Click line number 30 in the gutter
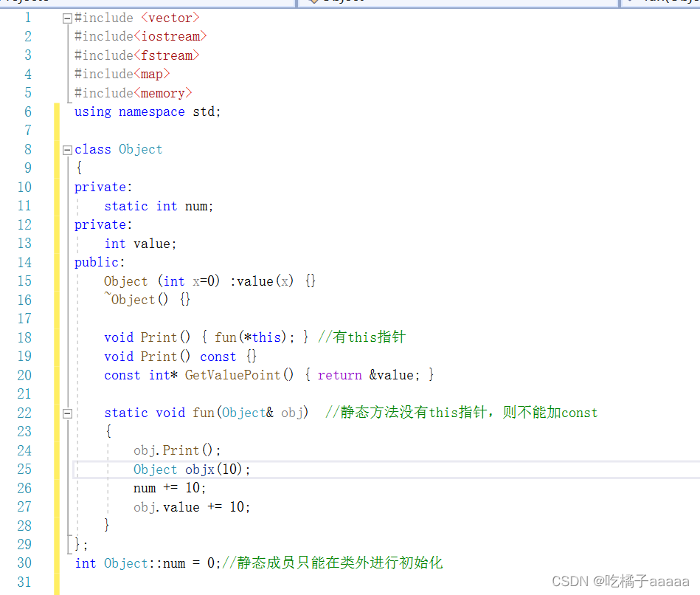Image resolution: width=700 pixels, height=595 pixels. (24, 563)
